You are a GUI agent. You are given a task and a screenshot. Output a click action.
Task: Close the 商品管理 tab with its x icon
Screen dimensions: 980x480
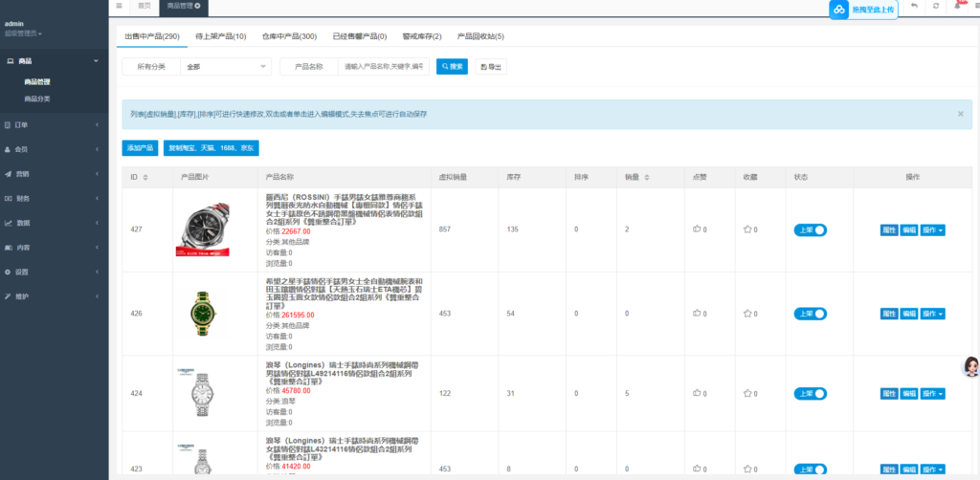tap(197, 6)
